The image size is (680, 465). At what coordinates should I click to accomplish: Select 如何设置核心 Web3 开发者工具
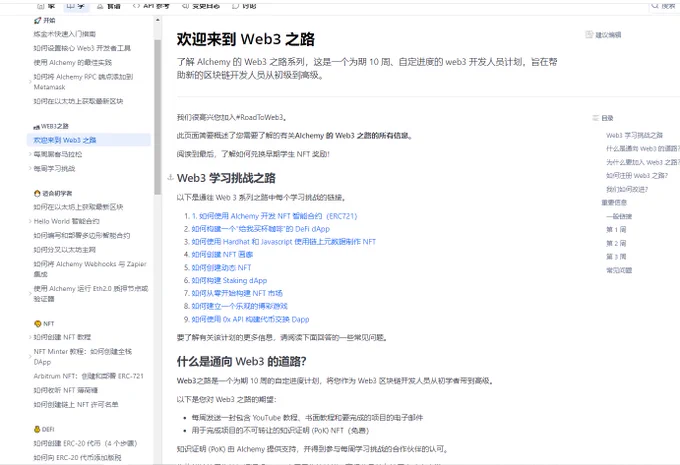click(x=82, y=48)
